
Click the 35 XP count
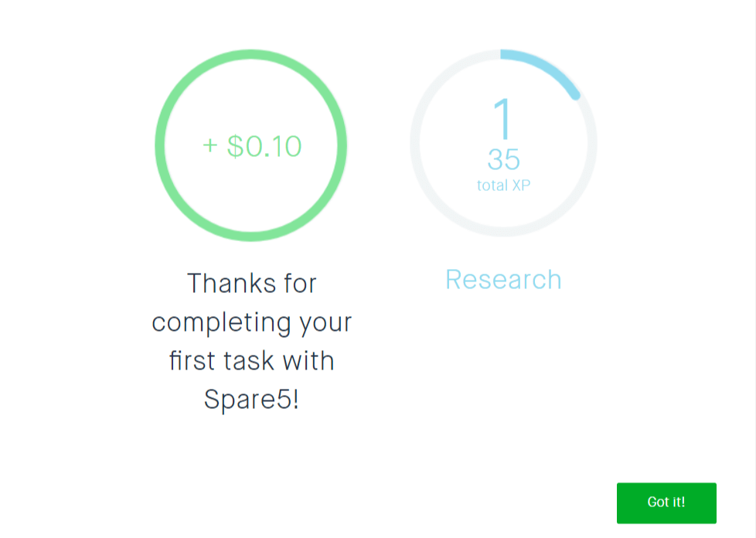[503, 159]
